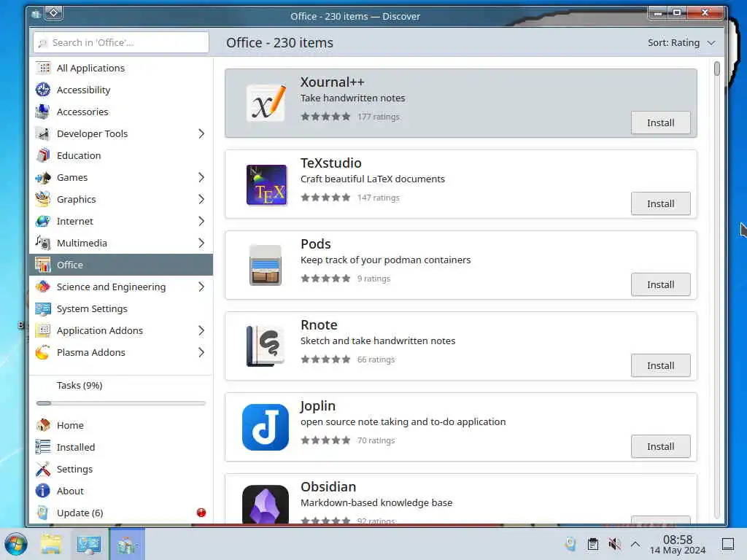Screen dimensions: 747x560
Task: Select the Education category label
Action: coord(79,156)
